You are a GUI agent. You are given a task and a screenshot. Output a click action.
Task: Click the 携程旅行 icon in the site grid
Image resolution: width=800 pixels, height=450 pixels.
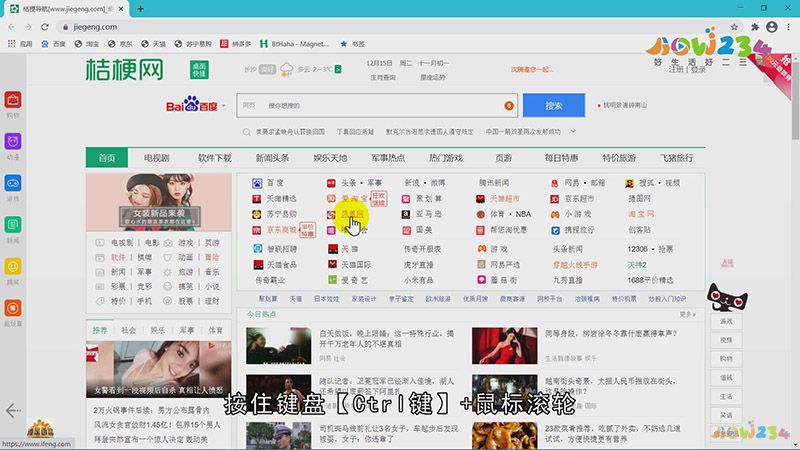(x=556, y=230)
